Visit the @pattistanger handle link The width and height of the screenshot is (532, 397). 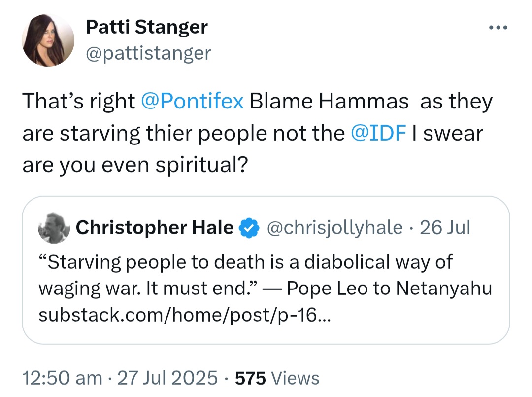148,54
